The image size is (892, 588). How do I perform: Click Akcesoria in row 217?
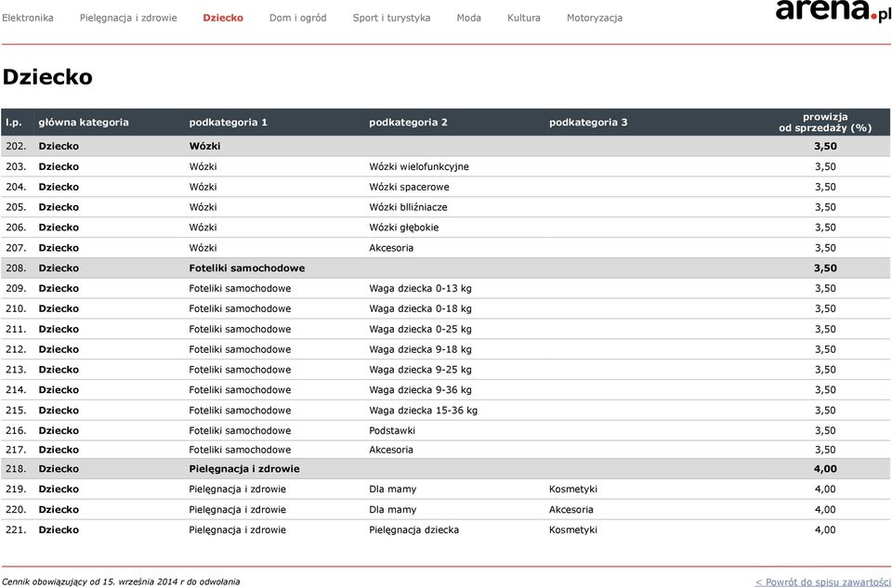pyautogui.click(x=391, y=450)
